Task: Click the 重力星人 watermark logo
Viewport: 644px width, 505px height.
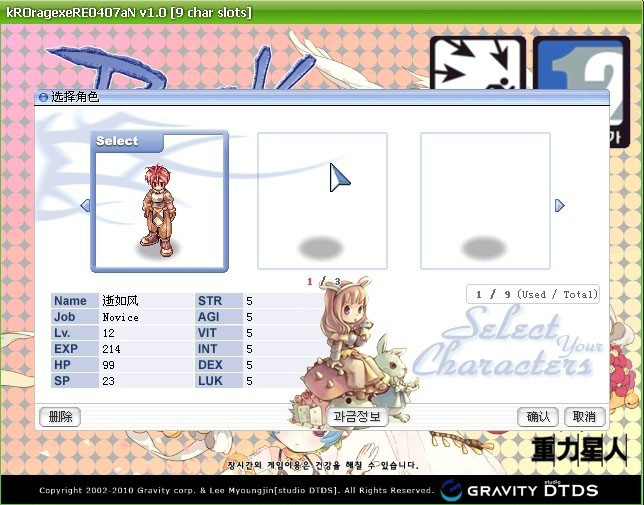Action: (x=578, y=450)
